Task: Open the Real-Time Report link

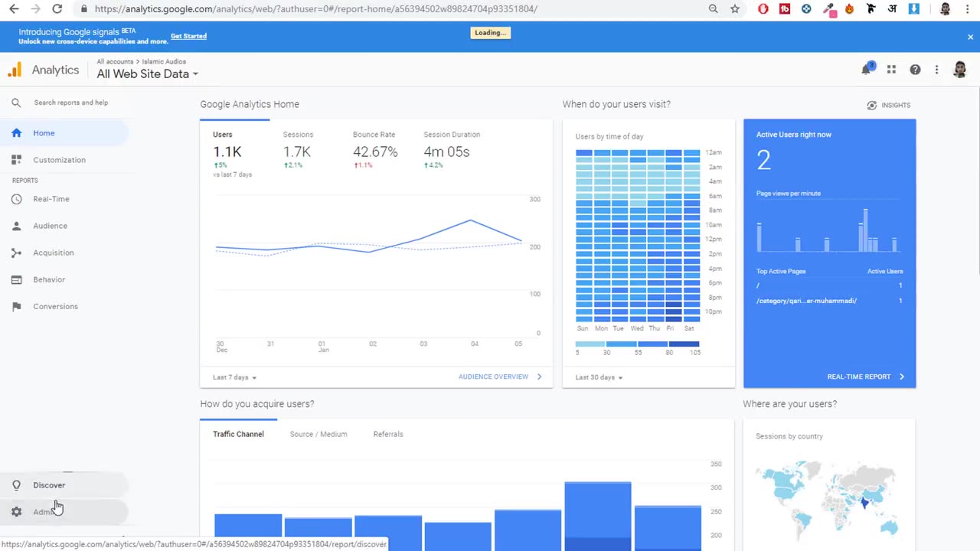Action: [x=866, y=377]
